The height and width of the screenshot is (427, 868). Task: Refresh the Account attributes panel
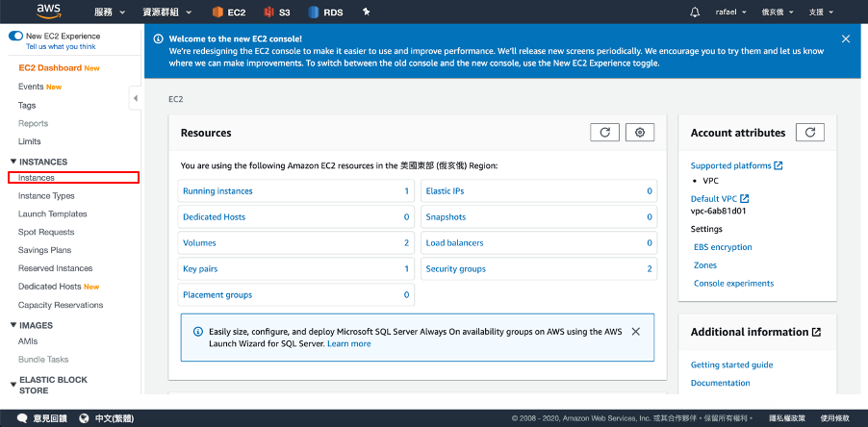(810, 132)
